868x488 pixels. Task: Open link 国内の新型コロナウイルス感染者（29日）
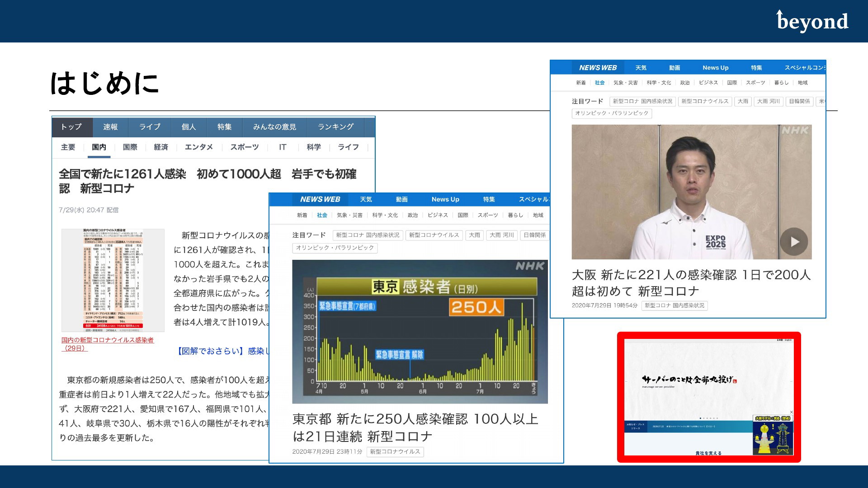pyautogui.click(x=108, y=344)
